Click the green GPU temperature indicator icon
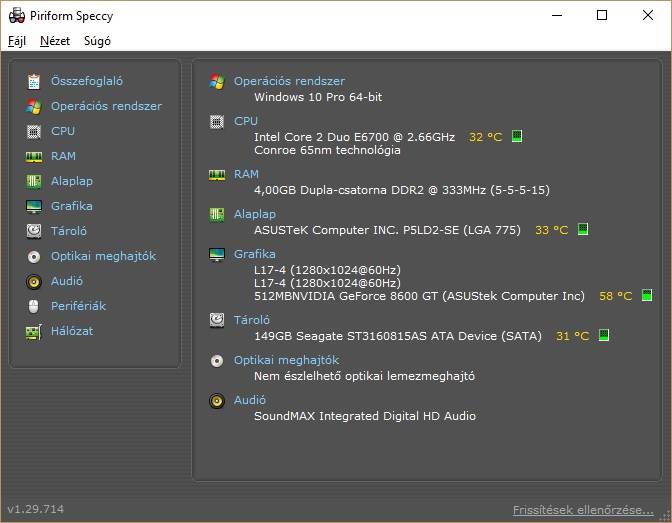 pyautogui.click(x=647, y=295)
